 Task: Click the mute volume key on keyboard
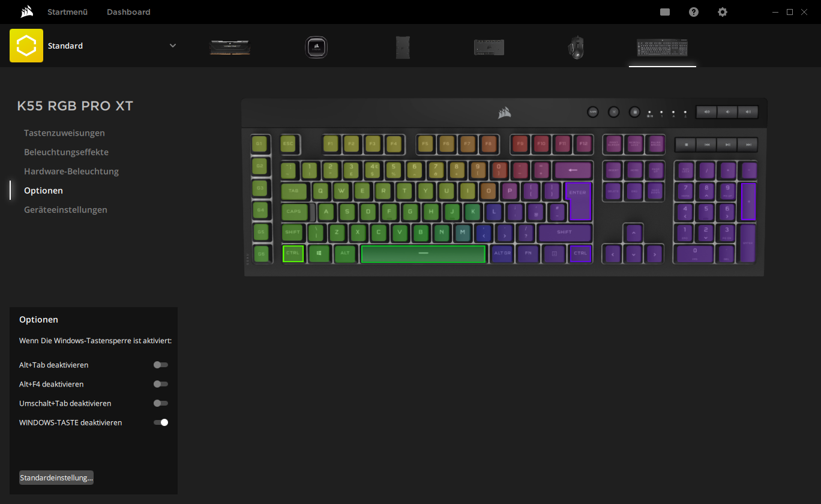[x=706, y=112]
